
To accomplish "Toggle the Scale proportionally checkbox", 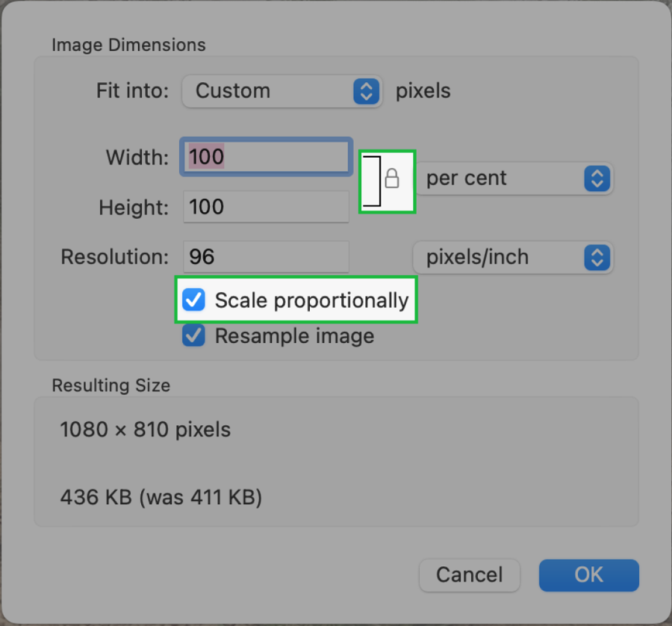I will tap(194, 300).
